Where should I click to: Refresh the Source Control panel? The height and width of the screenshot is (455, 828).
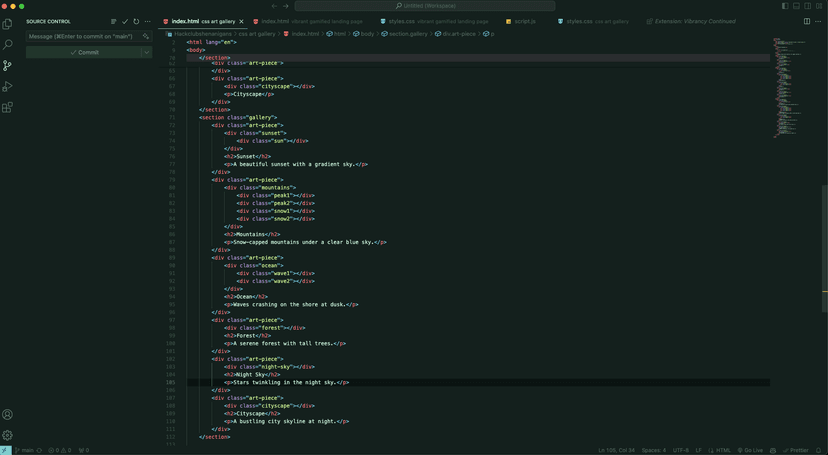(x=136, y=21)
